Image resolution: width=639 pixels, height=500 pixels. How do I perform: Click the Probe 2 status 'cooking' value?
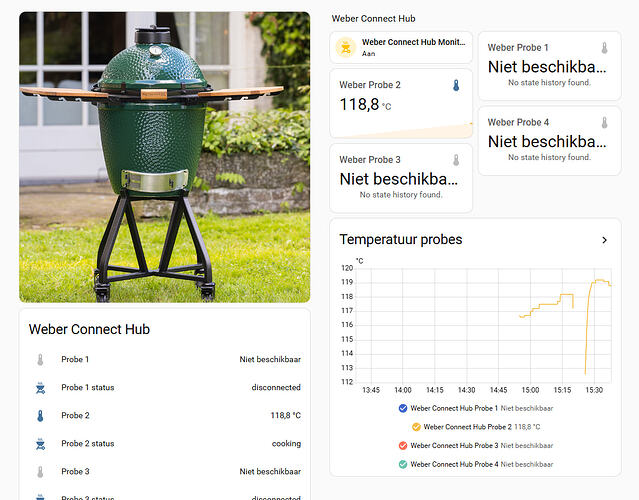(286, 444)
